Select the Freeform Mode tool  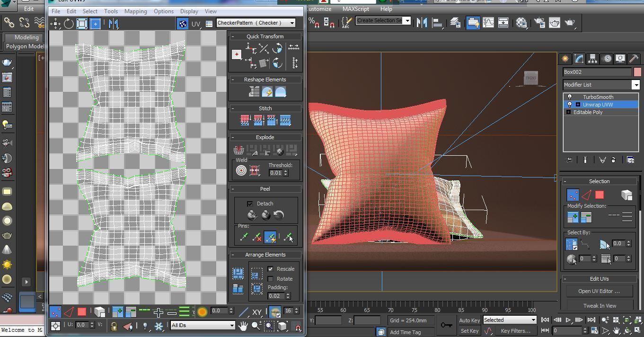[95, 23]
